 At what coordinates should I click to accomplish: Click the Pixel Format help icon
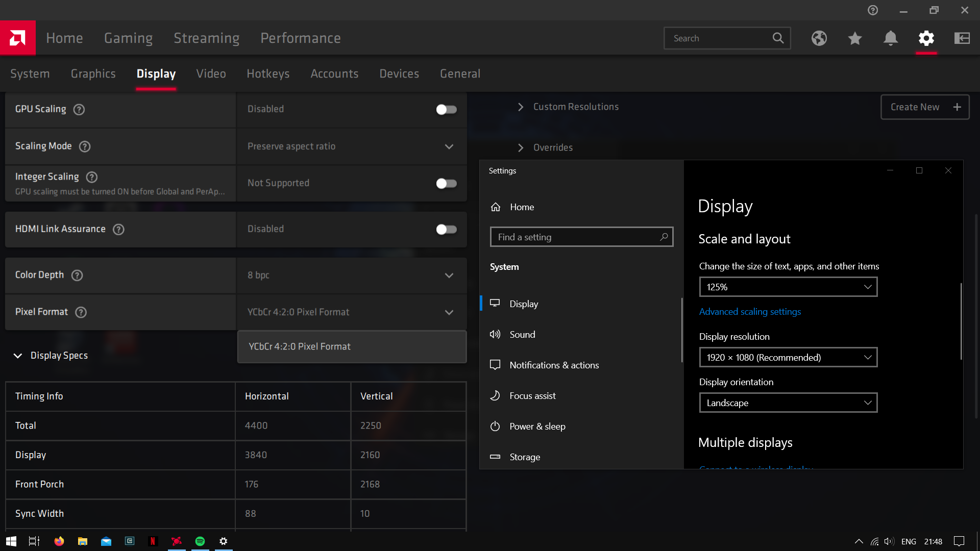[x=81, y=312]
